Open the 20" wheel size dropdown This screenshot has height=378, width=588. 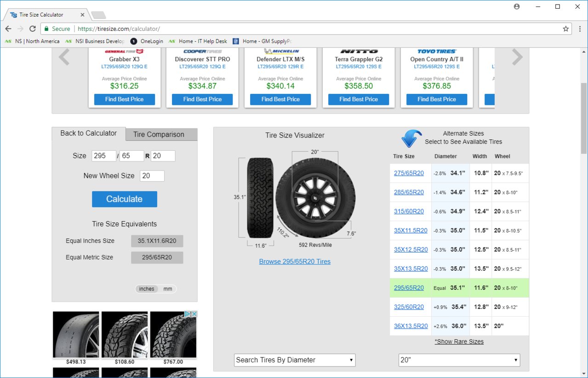459,360
